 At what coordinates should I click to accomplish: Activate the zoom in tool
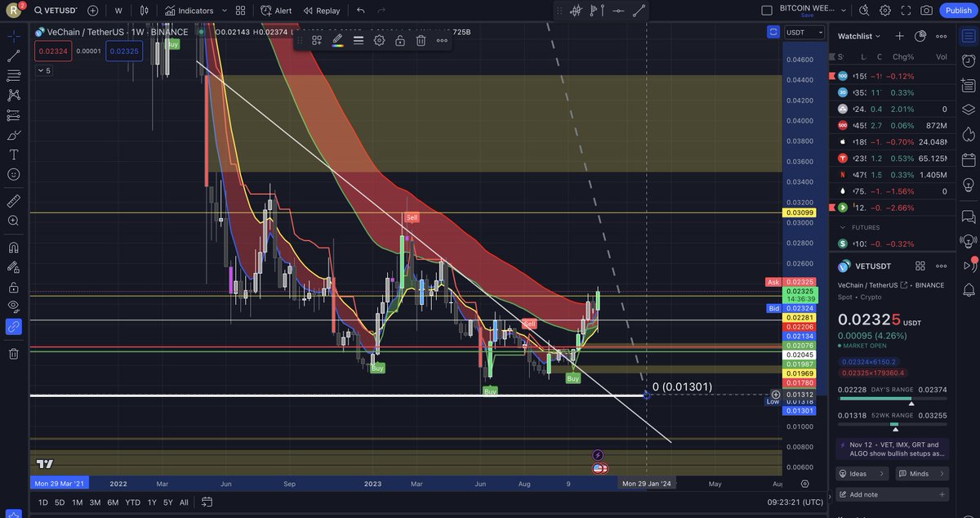[14, 221]
